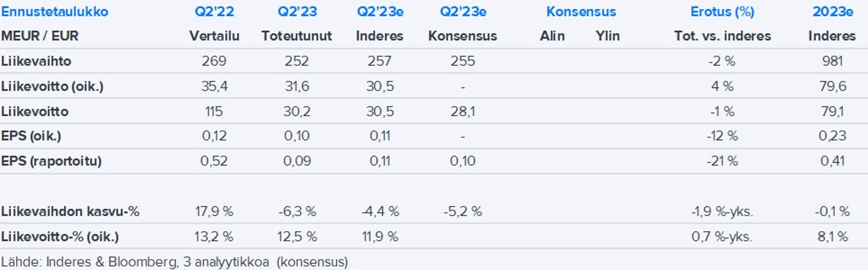
Task: Click the Q2'23 column header
Action: click(x=297, y=12)
